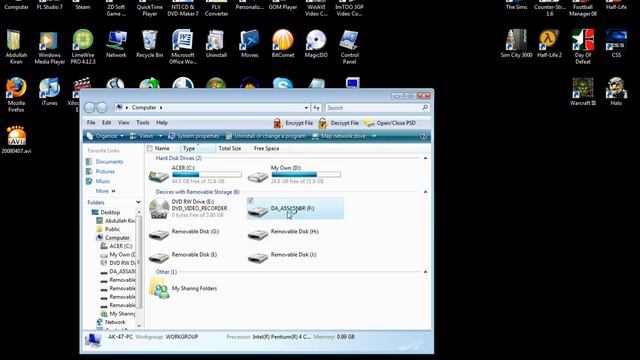This screenshot has height=360, width=640.
Task: Select the Half-Life 2 desktop icon
Action: pos(549,44)
